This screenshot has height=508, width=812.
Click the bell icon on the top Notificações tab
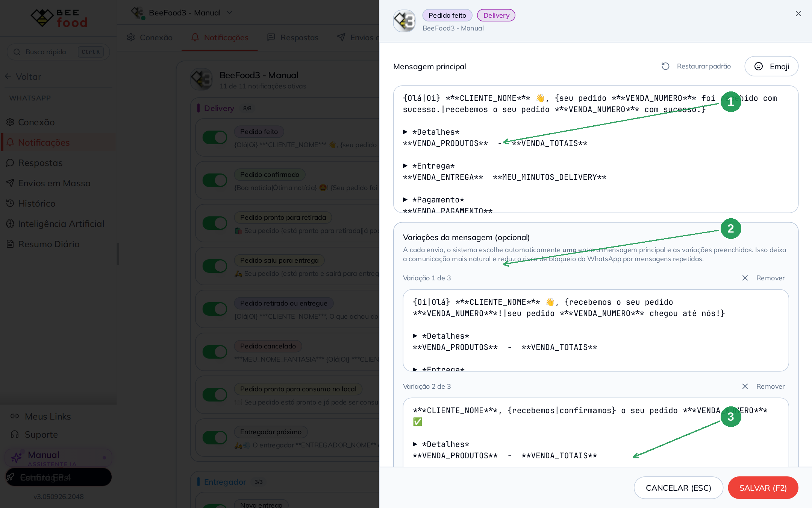(x=195, y=37)
